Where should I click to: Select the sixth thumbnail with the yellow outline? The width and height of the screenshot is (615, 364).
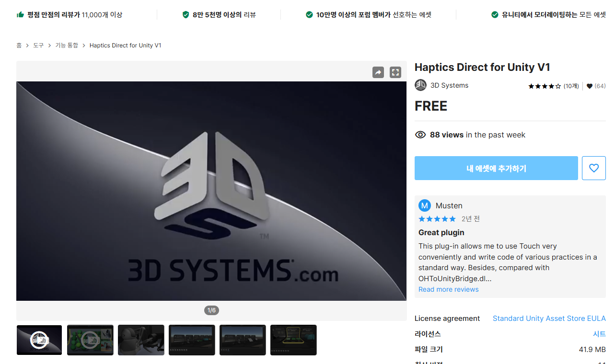click(x=293, y=340)
